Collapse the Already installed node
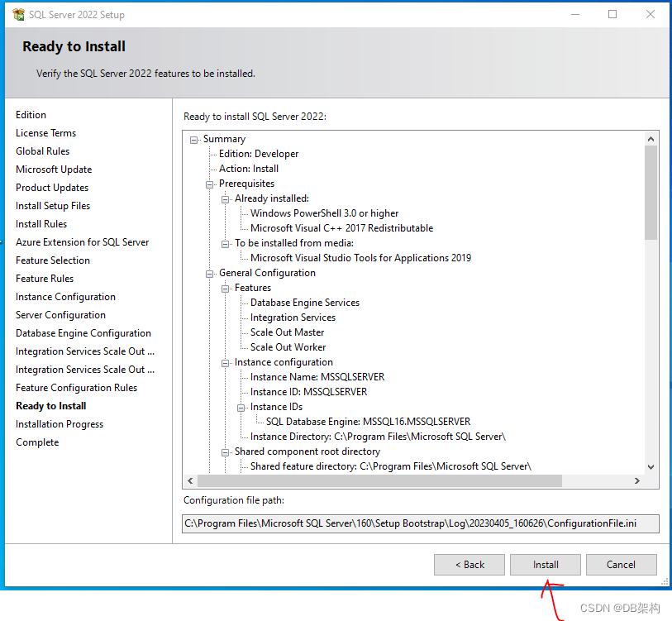This screenshot has height=621, width=672. [x=224, y=198]
